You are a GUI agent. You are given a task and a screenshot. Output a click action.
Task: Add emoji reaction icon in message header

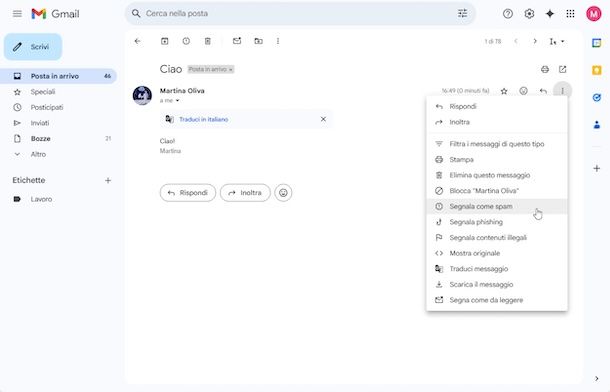524,91
